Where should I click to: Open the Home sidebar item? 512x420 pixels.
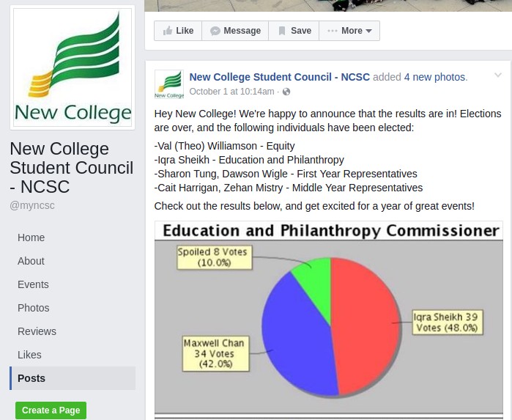click(31, 237)
